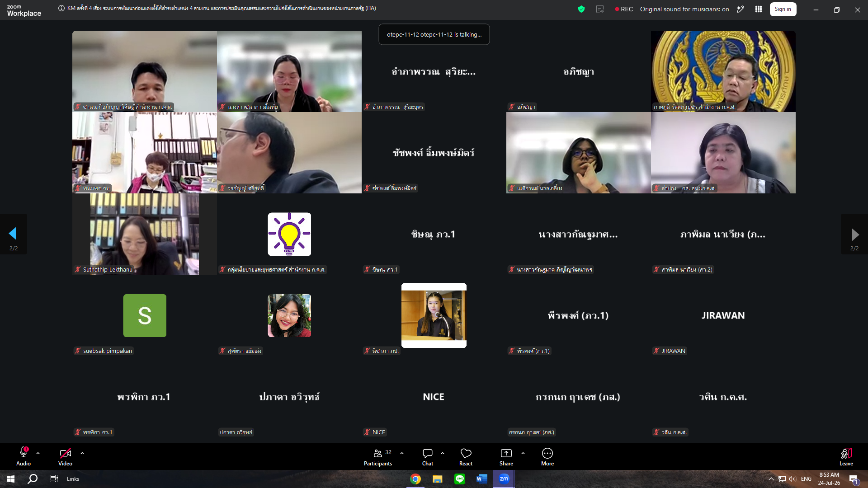This screenshot has width=868, height=488.
Task: Open File Explorer from the taskbar
Action: pyautogui.click(x=437, y=479)
